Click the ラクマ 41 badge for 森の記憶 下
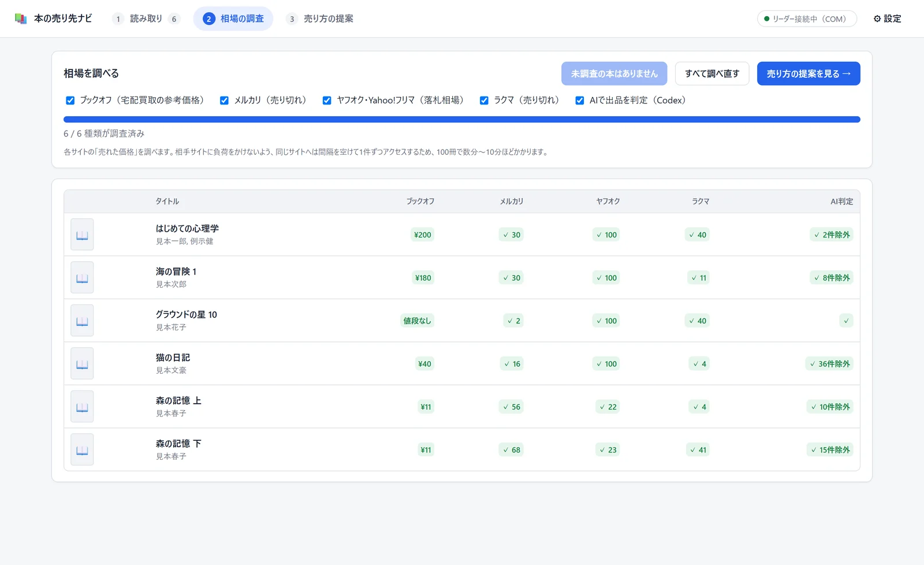 click(x=698, y=449)
